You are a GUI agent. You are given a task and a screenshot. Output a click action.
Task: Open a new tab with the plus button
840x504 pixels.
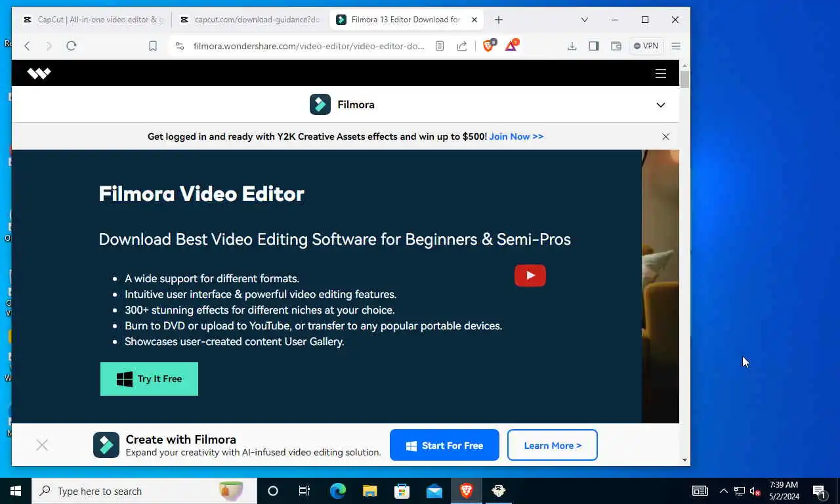[x=499, y=20]
